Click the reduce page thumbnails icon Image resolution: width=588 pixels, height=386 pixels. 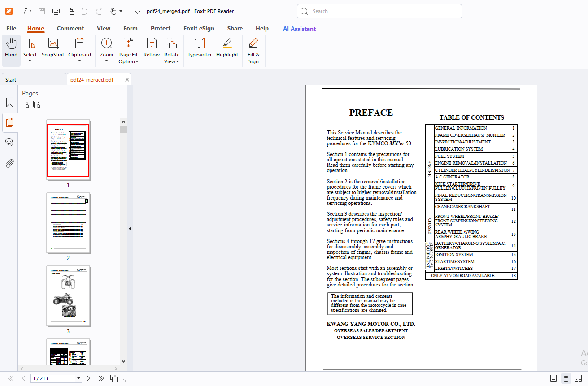37,105
